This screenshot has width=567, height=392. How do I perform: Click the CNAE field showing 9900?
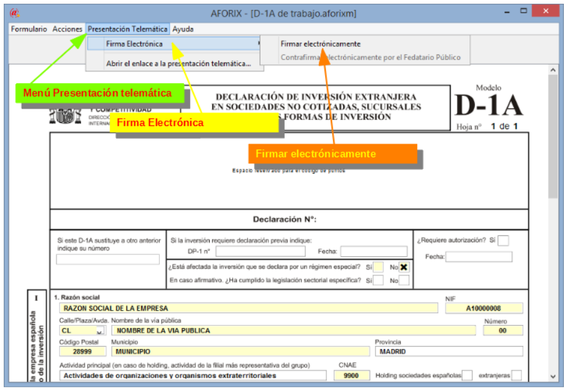click(x=352, y=376)
